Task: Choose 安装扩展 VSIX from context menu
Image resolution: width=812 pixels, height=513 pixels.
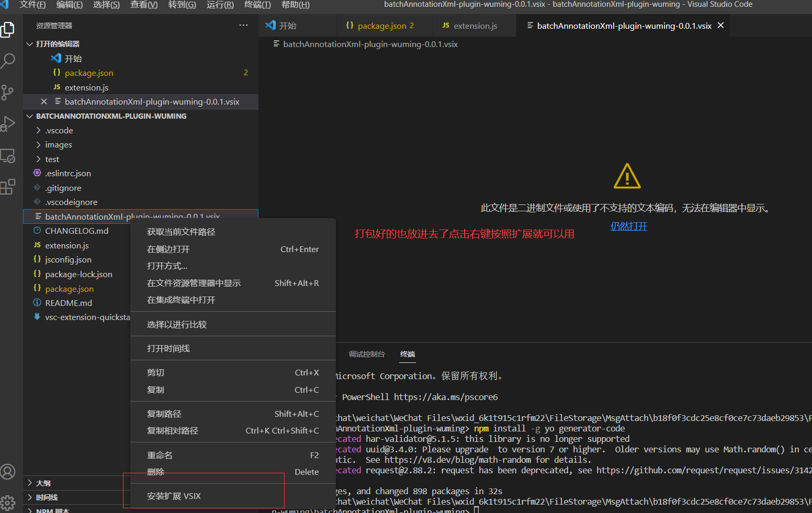Action: click(x=233, y=496)
